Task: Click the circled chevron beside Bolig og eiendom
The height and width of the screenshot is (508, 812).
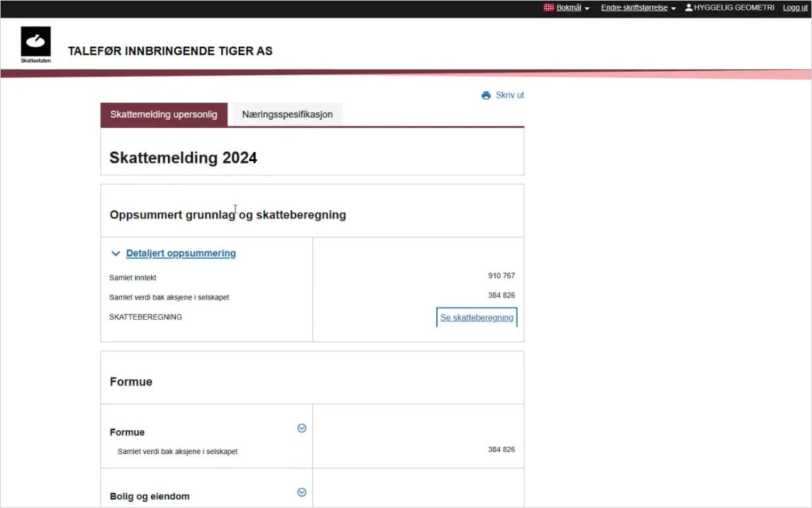Action: [301, 492]
